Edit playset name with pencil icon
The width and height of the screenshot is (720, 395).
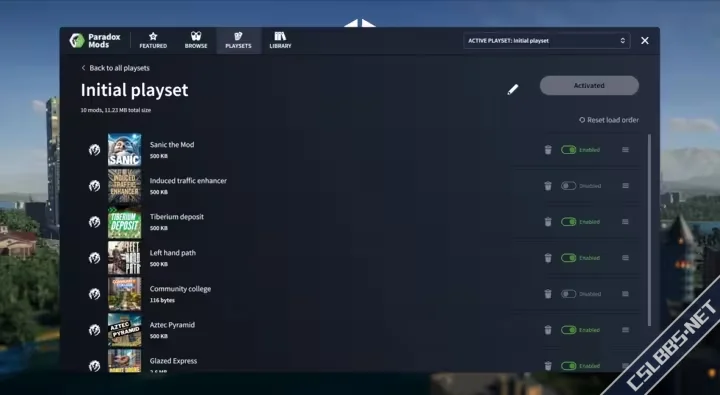coord(513,90)
